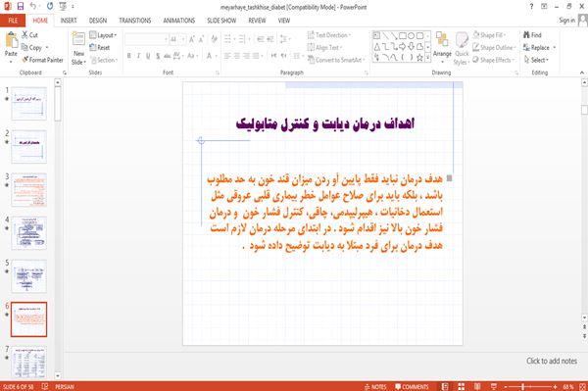Viewport: 588px width, 391px height.
Task: Click the Cut command
Action: 29,35
